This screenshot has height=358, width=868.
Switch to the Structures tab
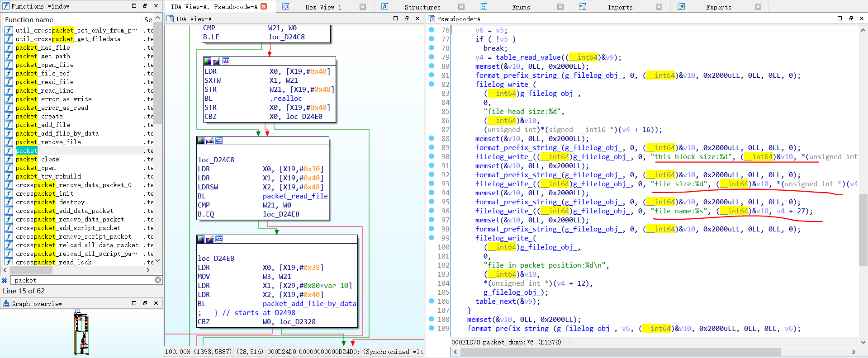click(x=422, y=7)
